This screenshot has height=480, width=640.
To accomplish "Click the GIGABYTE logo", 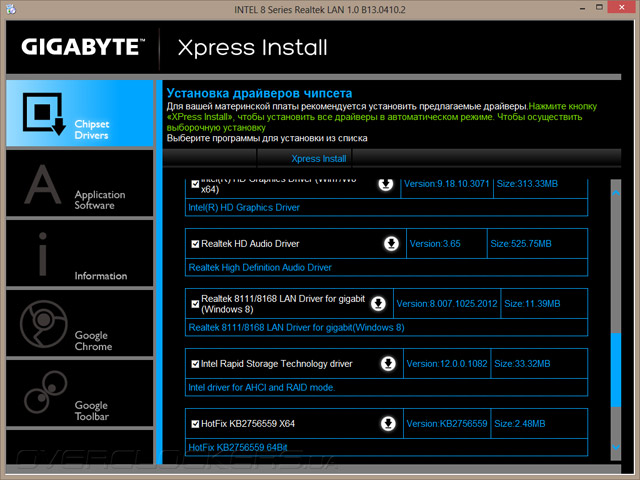I will (x=83, y=47).
